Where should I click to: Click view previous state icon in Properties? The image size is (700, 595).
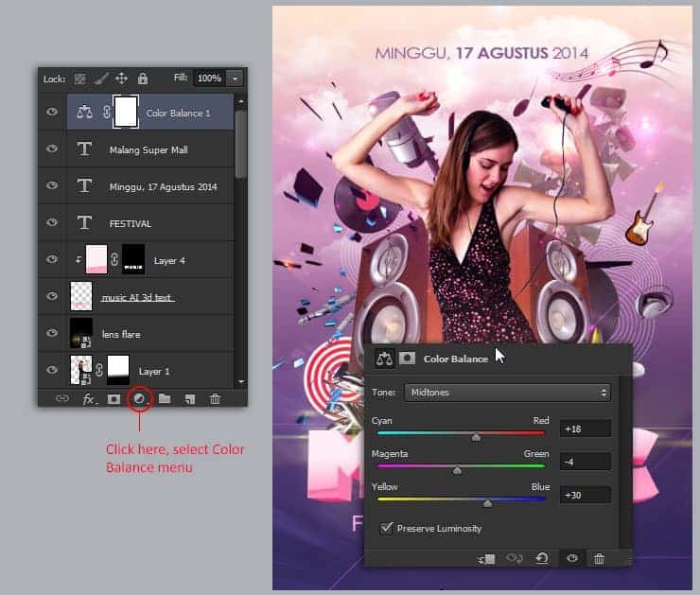(514, 558)
